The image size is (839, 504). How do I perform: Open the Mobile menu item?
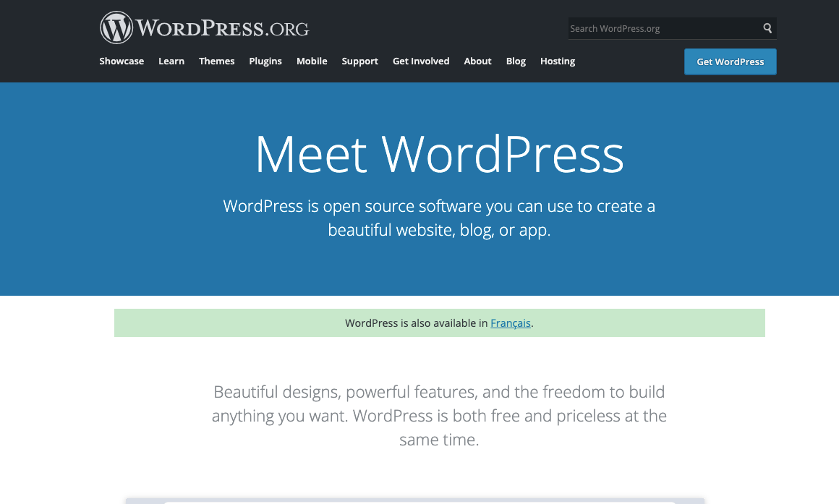(312, 61)
